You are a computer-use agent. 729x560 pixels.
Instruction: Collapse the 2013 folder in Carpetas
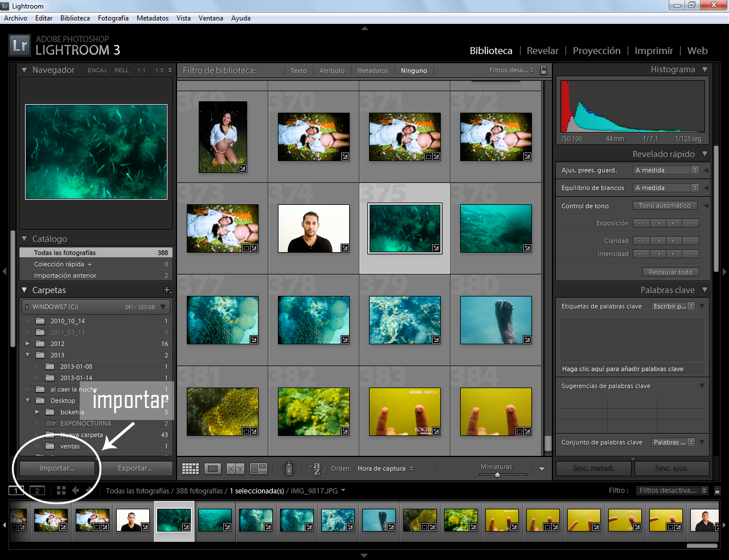(x=27, y=355)
